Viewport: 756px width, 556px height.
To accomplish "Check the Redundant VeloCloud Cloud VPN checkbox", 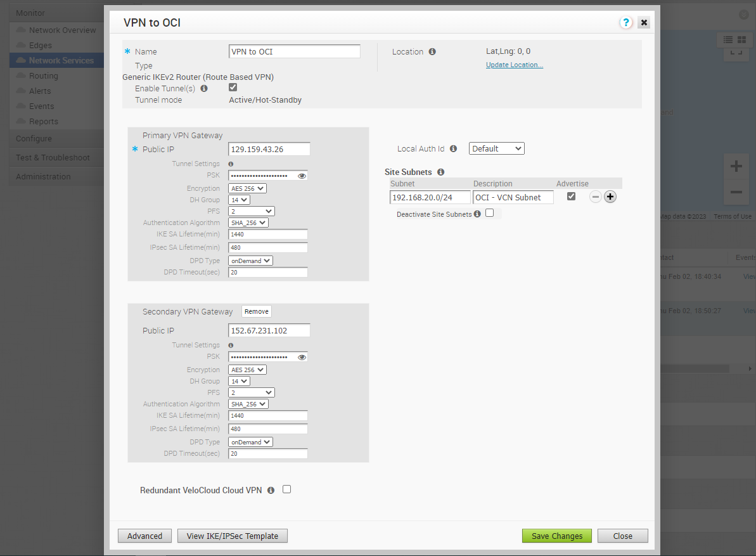I will pyautogui.click(x=287, y=489).
